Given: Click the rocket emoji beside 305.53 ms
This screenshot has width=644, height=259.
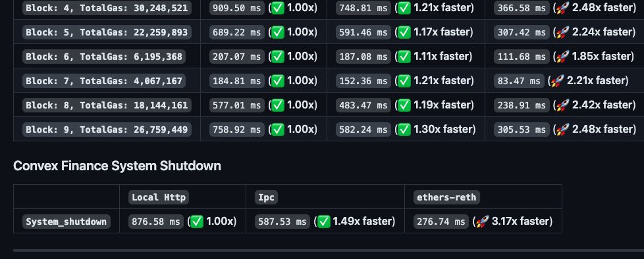Looking at the screenshot, I should pyautogui.click(x=563, y=129).
